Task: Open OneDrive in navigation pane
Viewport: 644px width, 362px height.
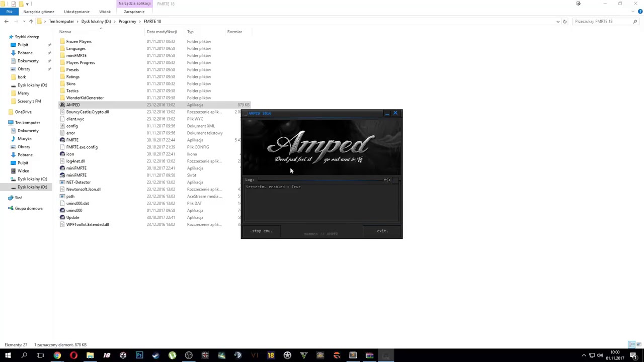Action: (x=23, y=112)
